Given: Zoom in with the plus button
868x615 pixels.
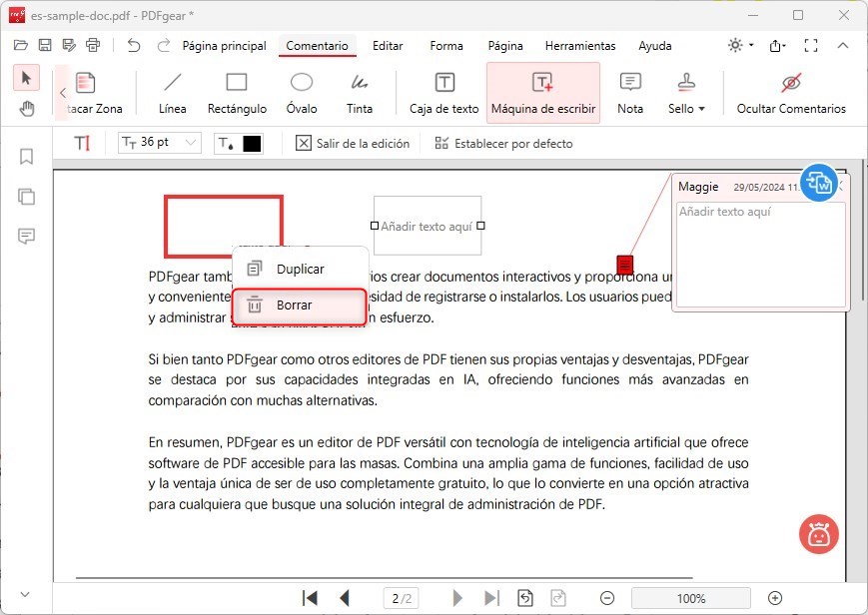Looking at the screenshot, I should point(775,598).
